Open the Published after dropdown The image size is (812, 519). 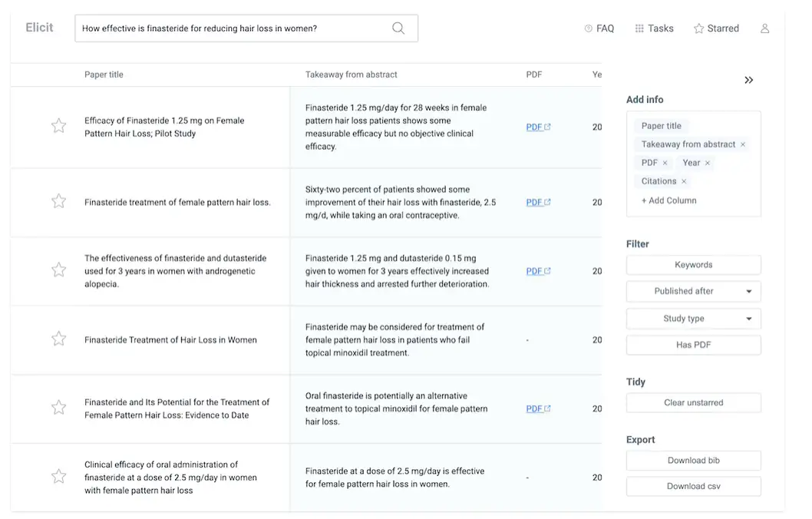(693, 291)
